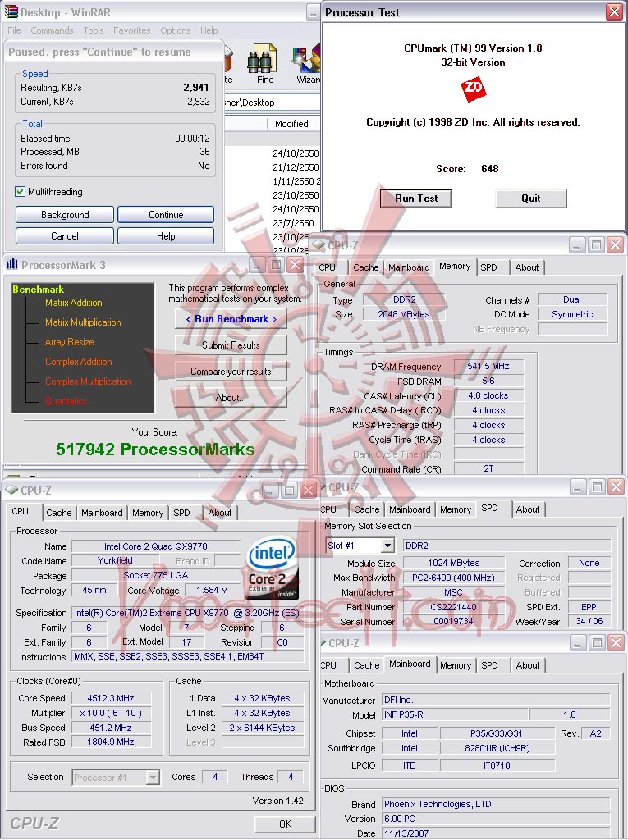Close the CPU-Z Memory window
This screenshot has width=628, height=840.
[x=617, y=244]
